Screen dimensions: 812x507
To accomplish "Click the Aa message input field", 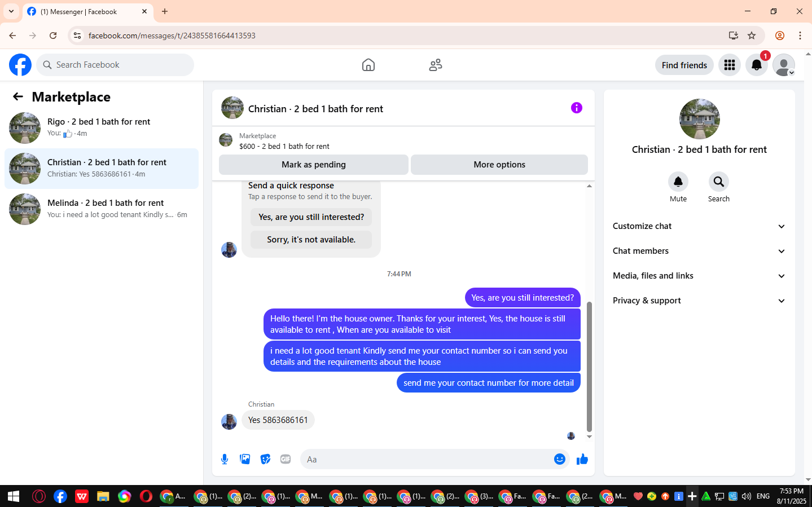I will click(426, 459).
